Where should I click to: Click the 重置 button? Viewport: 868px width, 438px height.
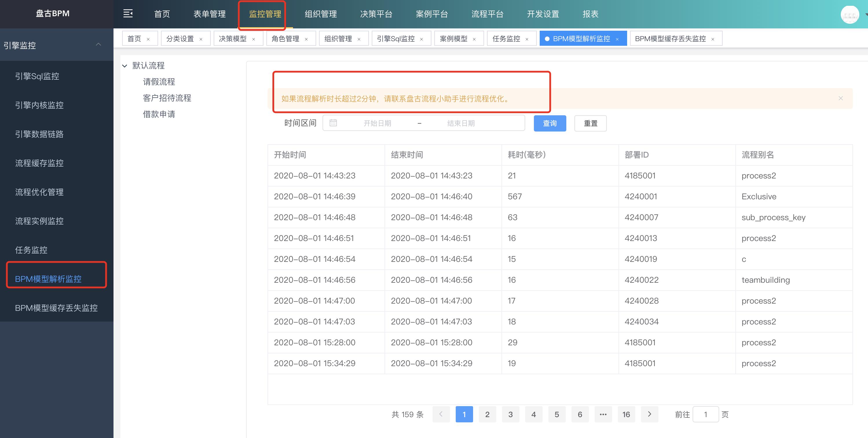tap(590, 123)
